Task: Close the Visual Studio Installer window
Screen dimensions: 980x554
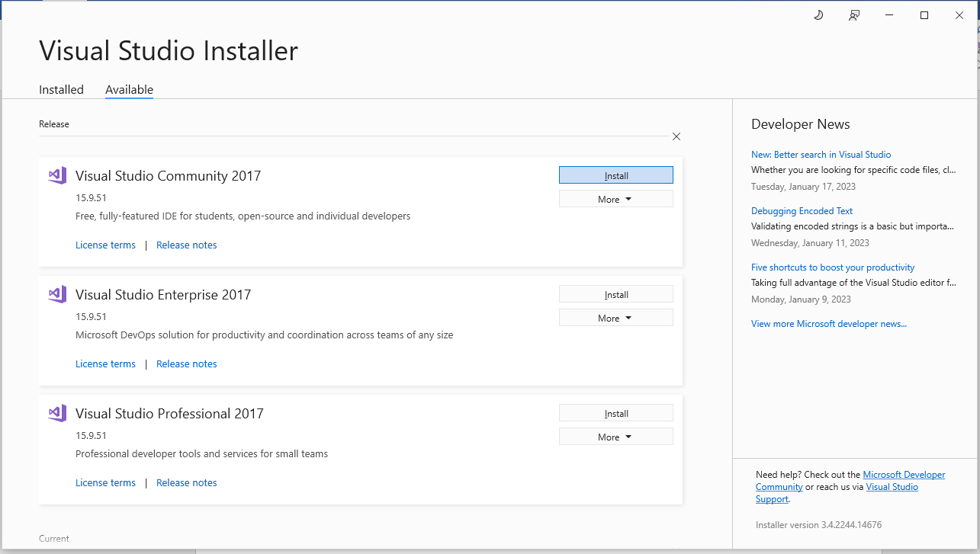Action: click(959, 15)
